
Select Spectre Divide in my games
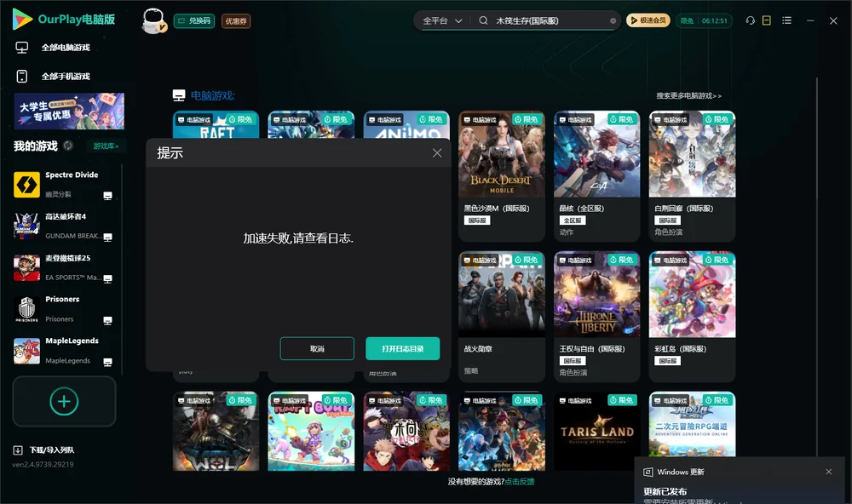click(63, 184)
